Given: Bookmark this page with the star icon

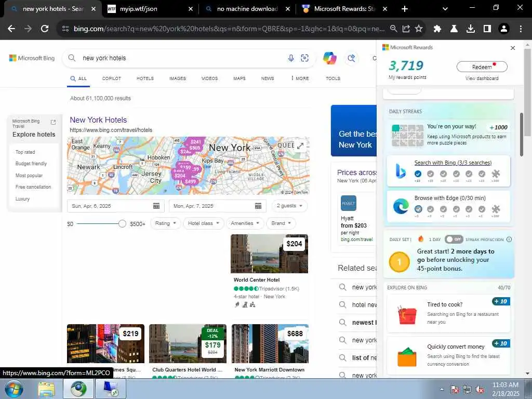Looking at the screenshot, I should 419,29.
